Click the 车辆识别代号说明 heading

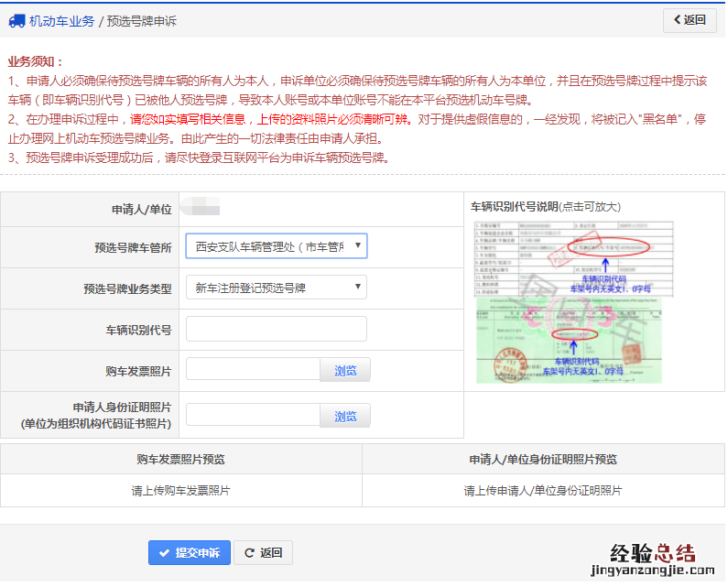tap(545, 207)
